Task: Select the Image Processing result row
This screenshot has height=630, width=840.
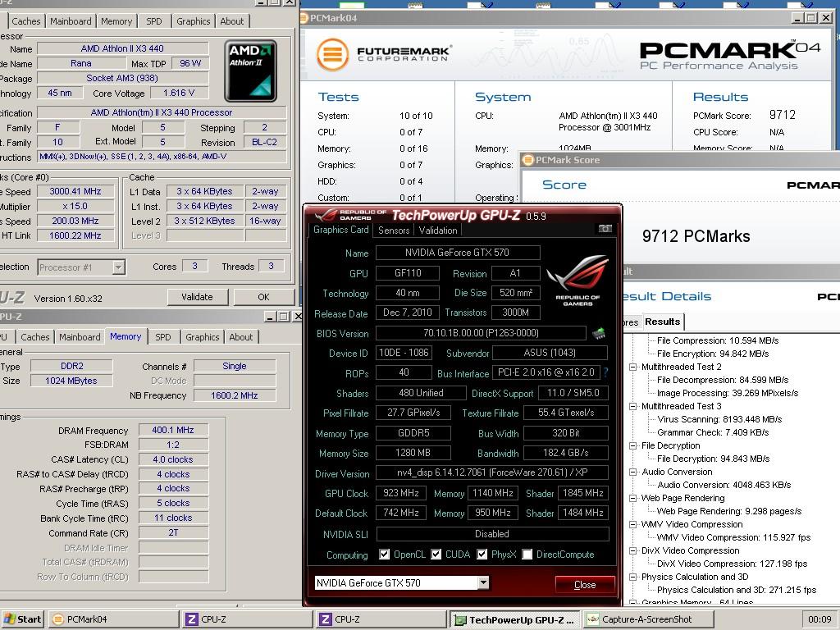Action: click(728, 393)
